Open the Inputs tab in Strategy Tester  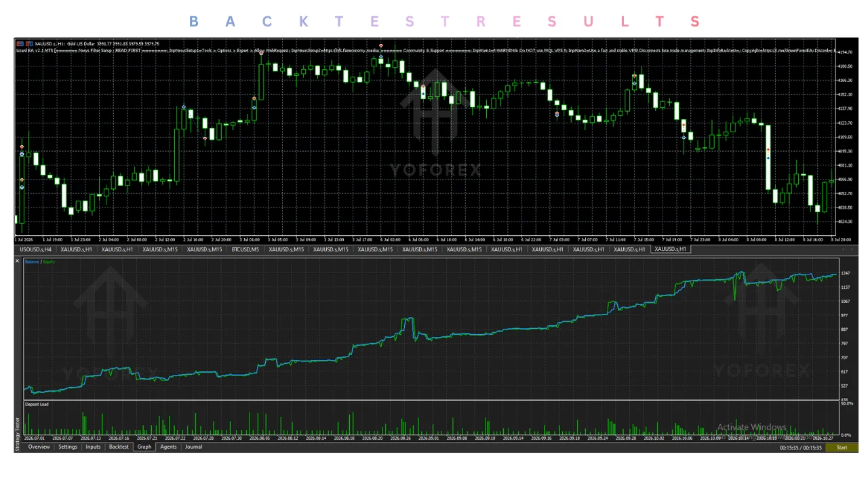(x=93, y=447)
